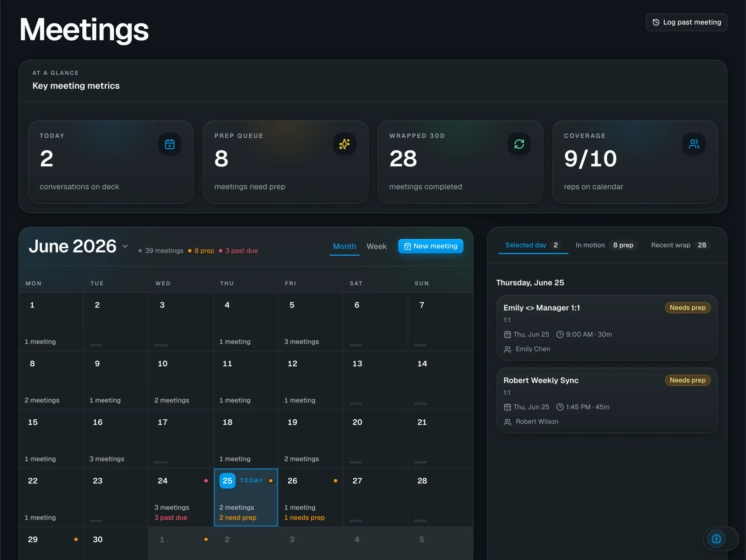746x560 pixels.
Task: Select June 12 in the calendar
Action: click(x=311, y=380)
